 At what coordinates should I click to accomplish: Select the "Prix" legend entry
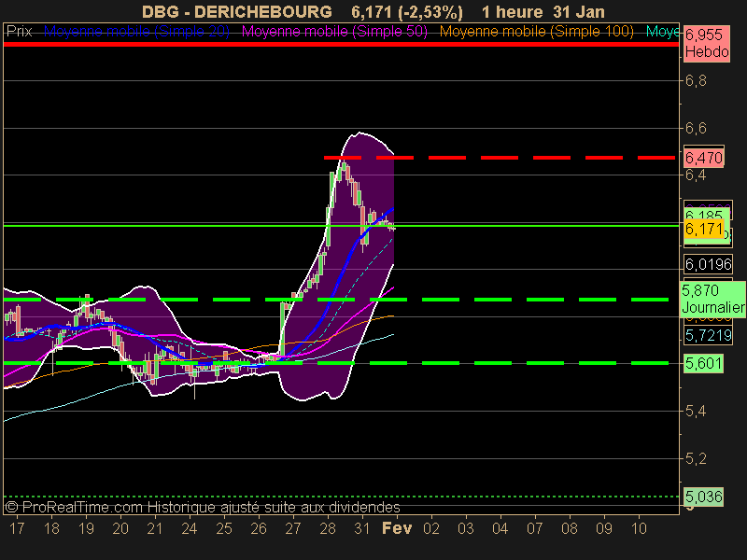pyautogui.click(x=19, y=32)
